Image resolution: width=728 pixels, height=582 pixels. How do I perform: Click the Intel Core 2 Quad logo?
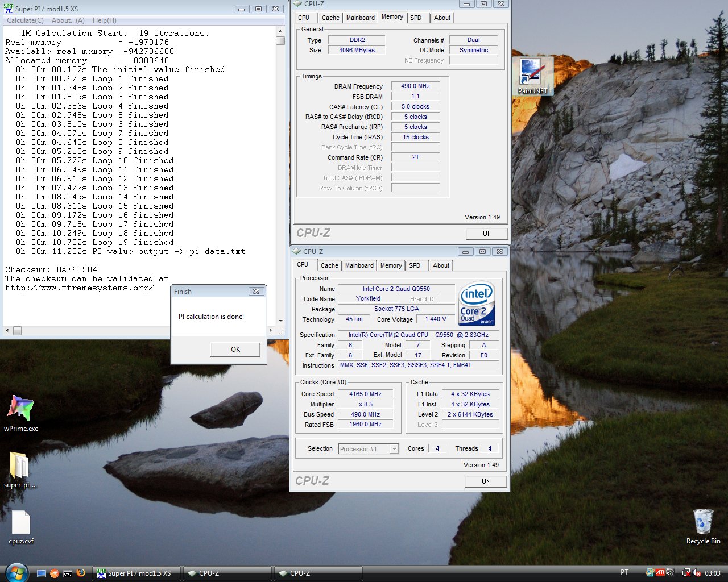tap(477, 304)
